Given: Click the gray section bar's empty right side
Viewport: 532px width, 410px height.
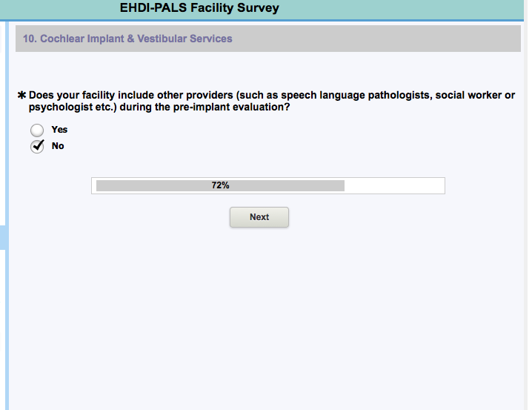Looking at the screenshot, I should click(408, 39).
